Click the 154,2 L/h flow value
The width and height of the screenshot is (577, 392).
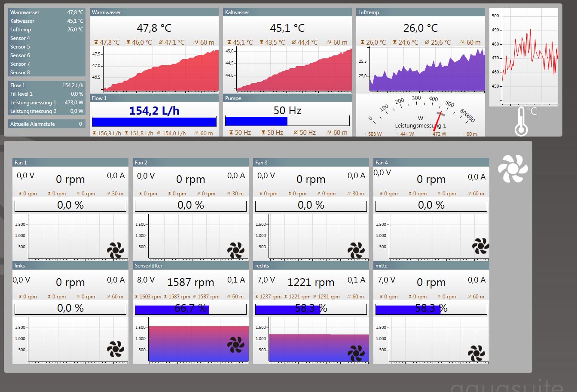click(154, 111)
